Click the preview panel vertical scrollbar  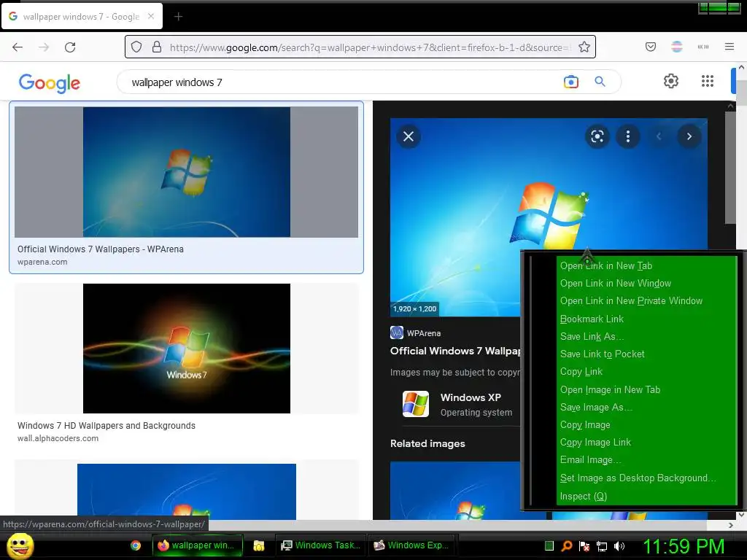pyautogui.click(x=729, y=167)
